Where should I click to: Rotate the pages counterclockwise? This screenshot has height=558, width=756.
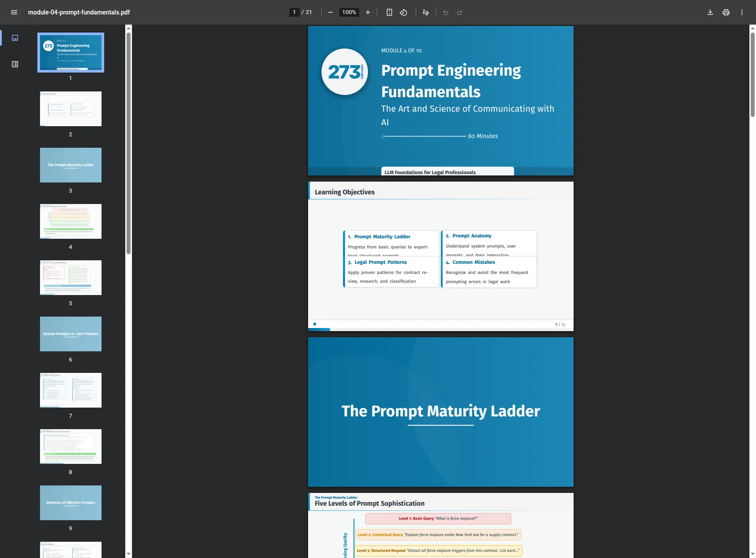coord(403,12)
